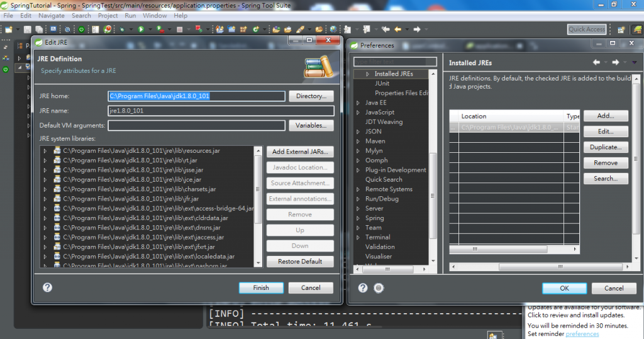Click the Preferences tree horizontal scrollbar

click(391, 269)
